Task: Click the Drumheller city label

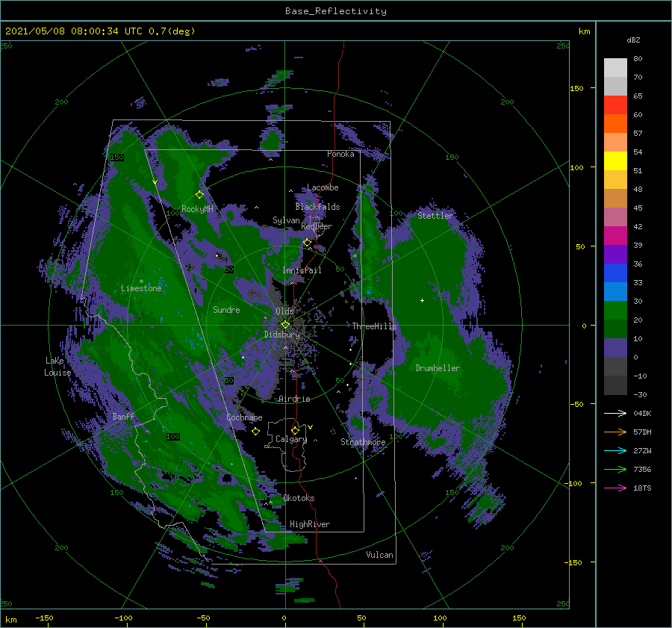Action: coord(438,368)
